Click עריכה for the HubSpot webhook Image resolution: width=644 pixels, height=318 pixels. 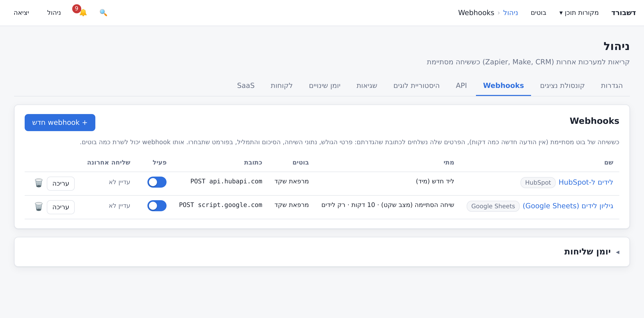click(61, 183)
